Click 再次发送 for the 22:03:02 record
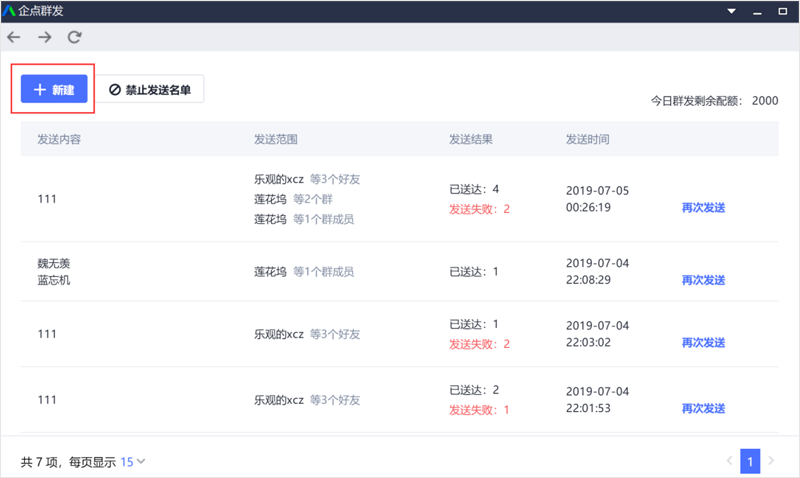 (703, 343)
